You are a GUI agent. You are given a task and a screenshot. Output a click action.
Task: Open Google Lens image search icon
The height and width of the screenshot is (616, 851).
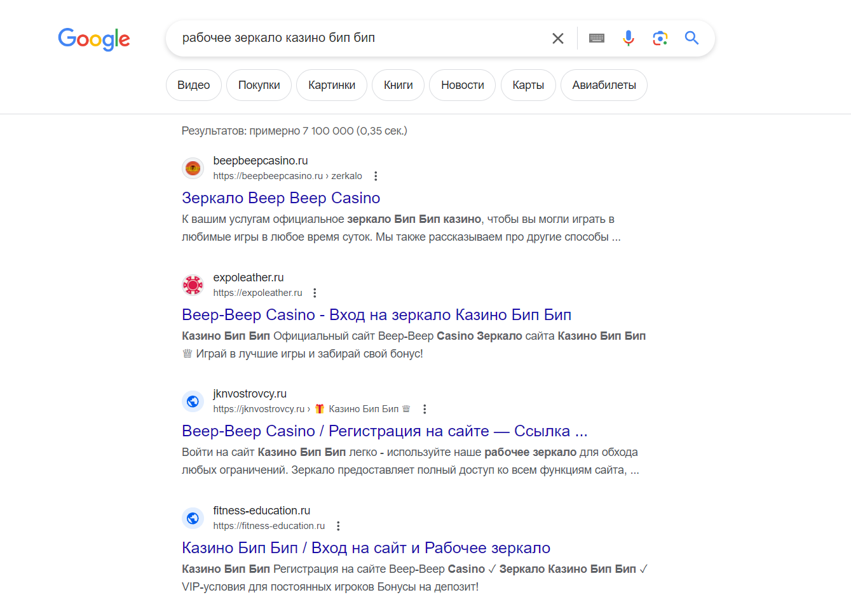[x=660, y=38]
